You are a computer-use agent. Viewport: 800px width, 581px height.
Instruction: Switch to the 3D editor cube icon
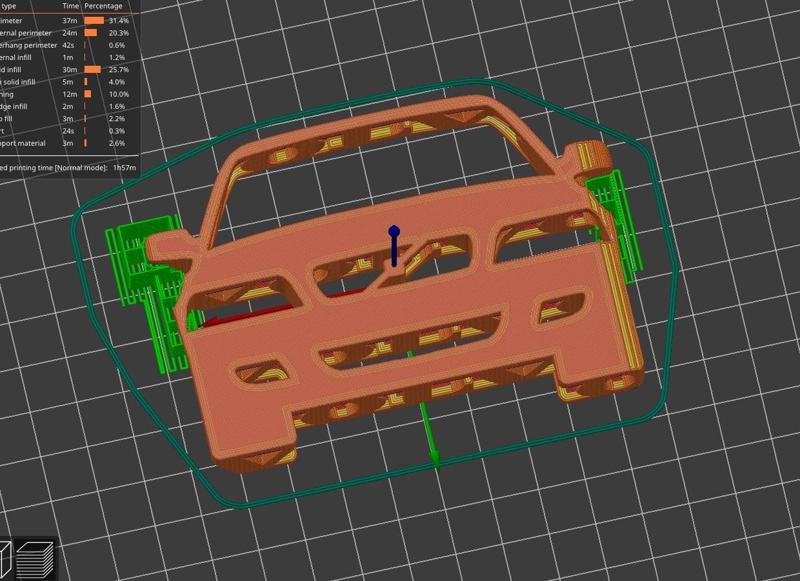click(4, 561)
